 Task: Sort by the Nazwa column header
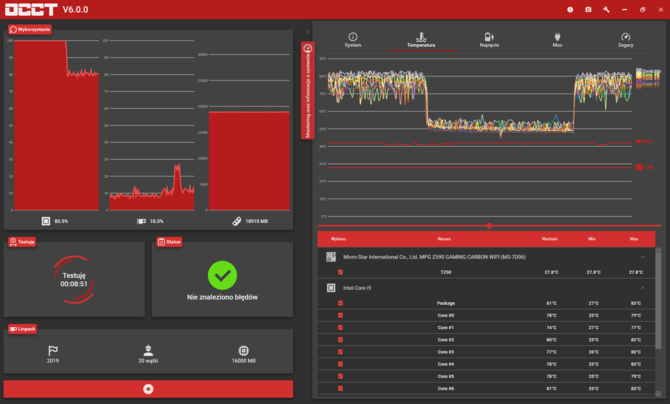pyautogui.click(x=444, y=239)
